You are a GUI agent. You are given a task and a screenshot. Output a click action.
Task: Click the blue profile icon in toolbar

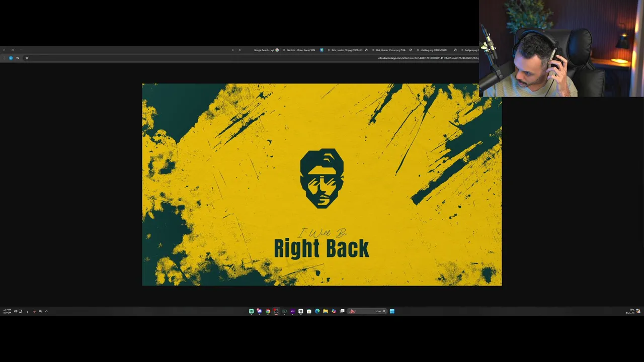tap(11, 58)
